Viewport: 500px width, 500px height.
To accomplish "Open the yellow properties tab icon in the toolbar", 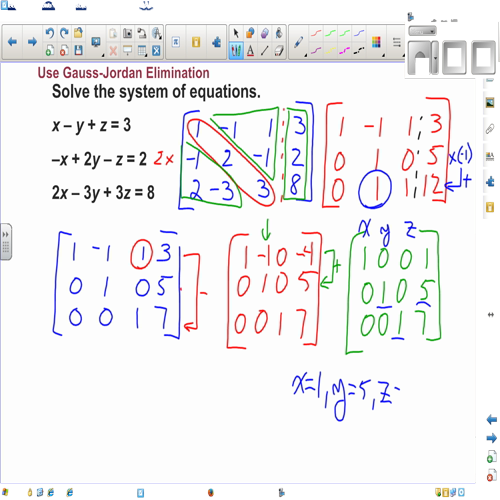I will click(x=196, y=42).
